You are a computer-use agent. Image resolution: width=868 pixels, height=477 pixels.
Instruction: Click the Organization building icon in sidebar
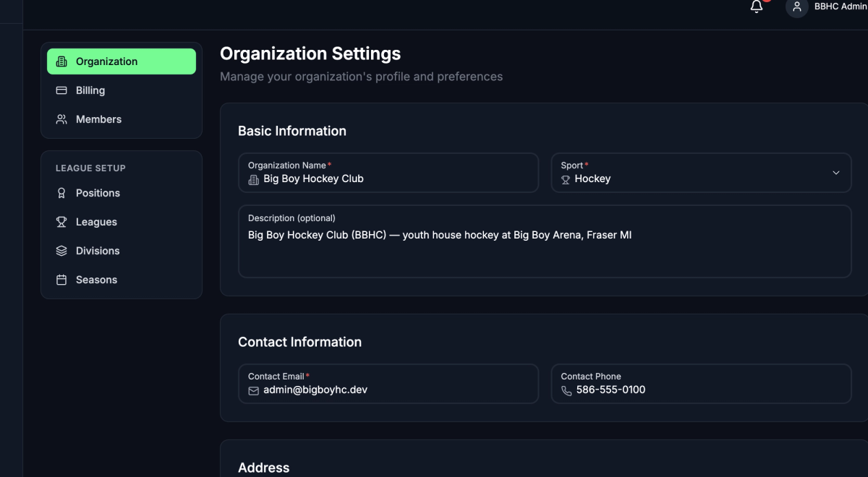tap(61, 61)
